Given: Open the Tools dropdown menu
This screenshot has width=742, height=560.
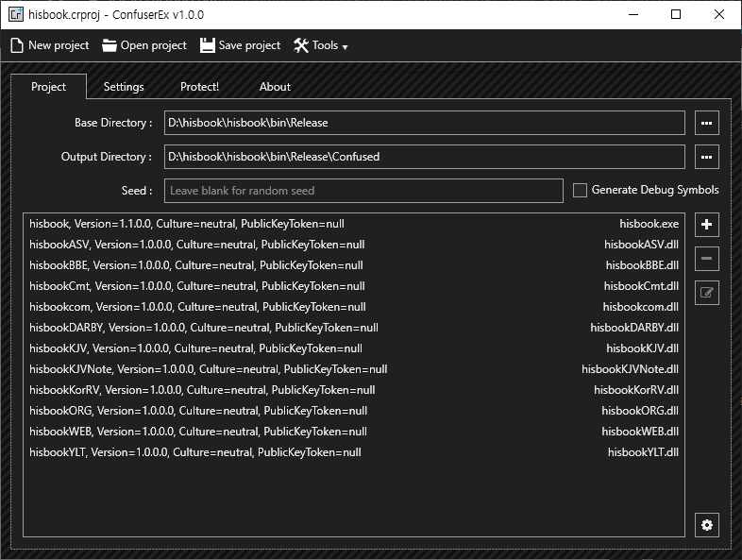Looking at the screenshot, I should [x=321, y=45].
